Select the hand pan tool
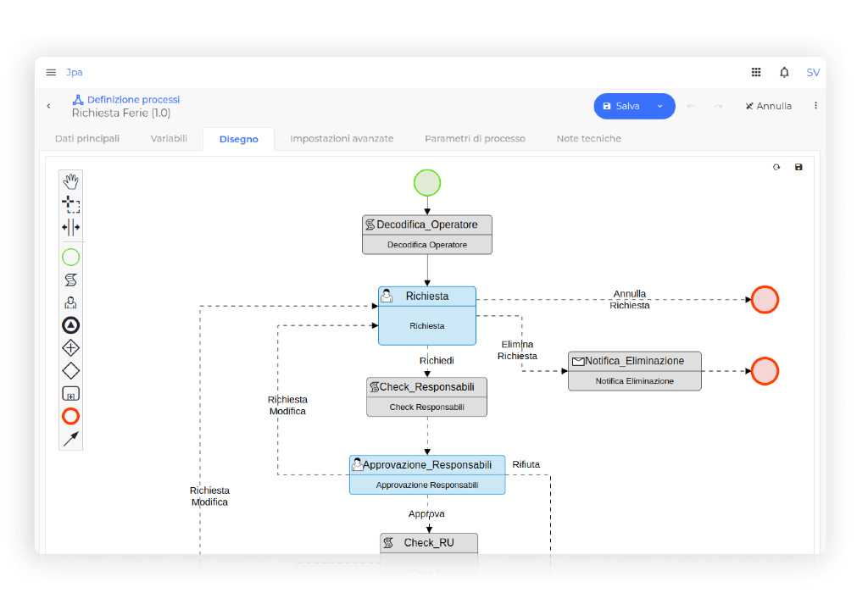The image size is (868, 610). (x=71, y=181)
